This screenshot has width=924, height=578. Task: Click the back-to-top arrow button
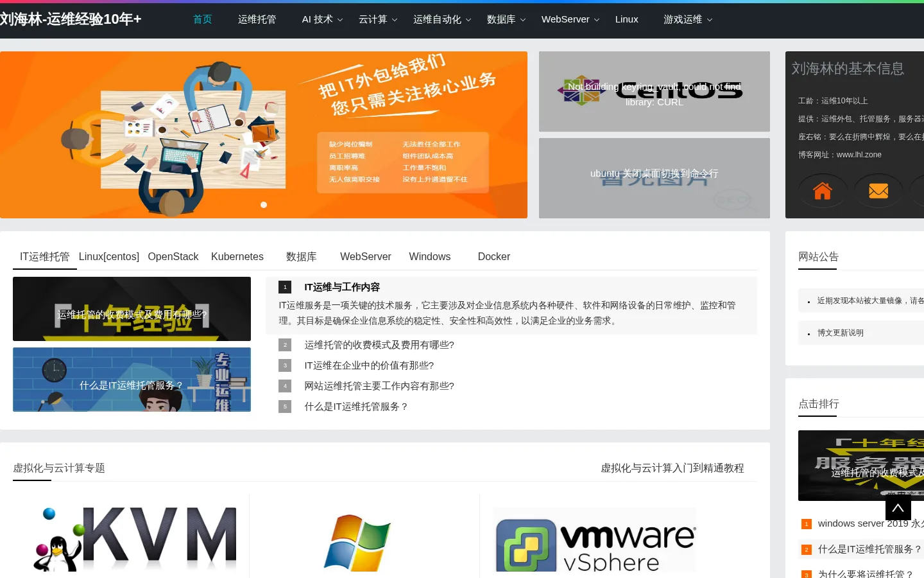point(898,507)
